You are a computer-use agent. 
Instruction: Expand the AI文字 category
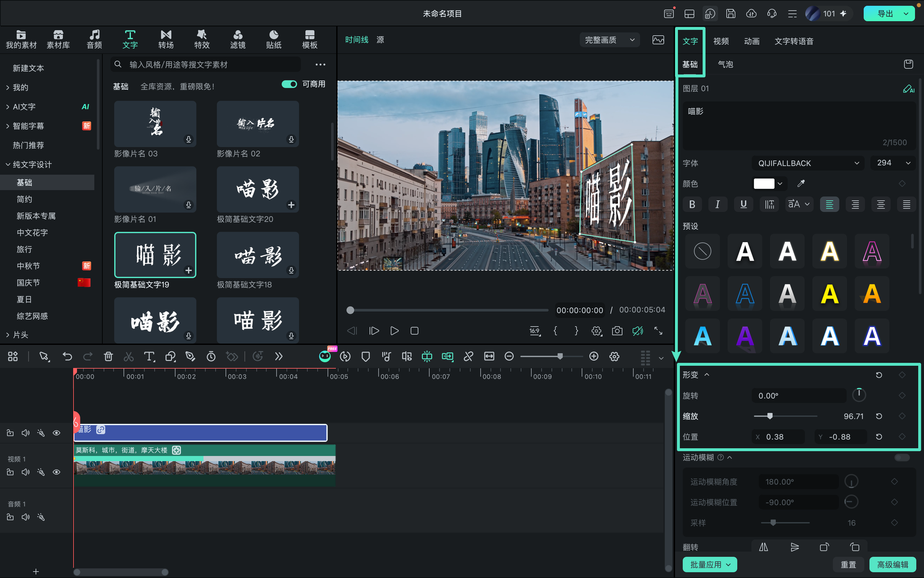(8, 107)
